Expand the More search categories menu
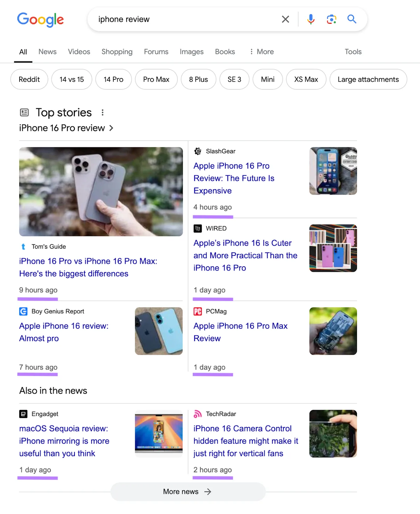Image resolution: width=420 pixels, height=514 pixels. 262,52
